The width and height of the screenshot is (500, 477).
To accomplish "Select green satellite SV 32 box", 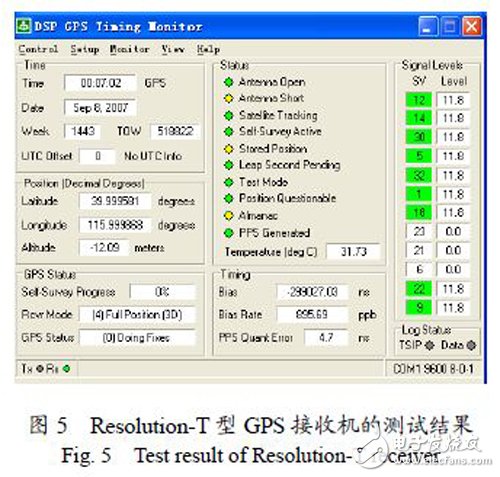I will click(x=419, y=175).
